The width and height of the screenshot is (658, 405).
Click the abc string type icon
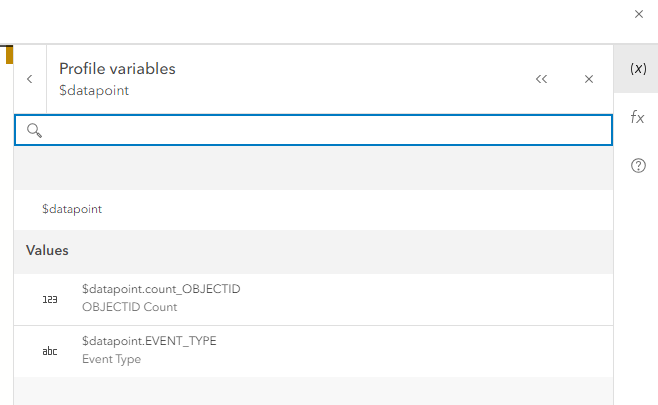tap(50, 351)
